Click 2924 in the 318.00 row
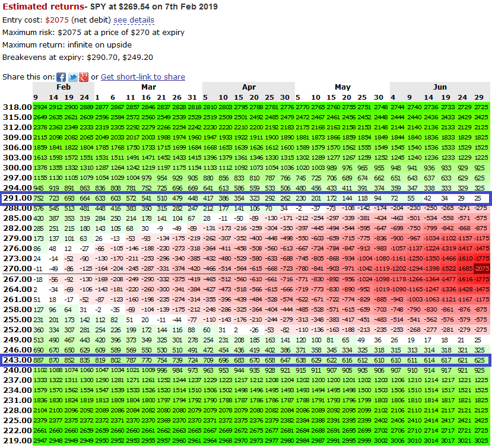 tap(40, 107)
